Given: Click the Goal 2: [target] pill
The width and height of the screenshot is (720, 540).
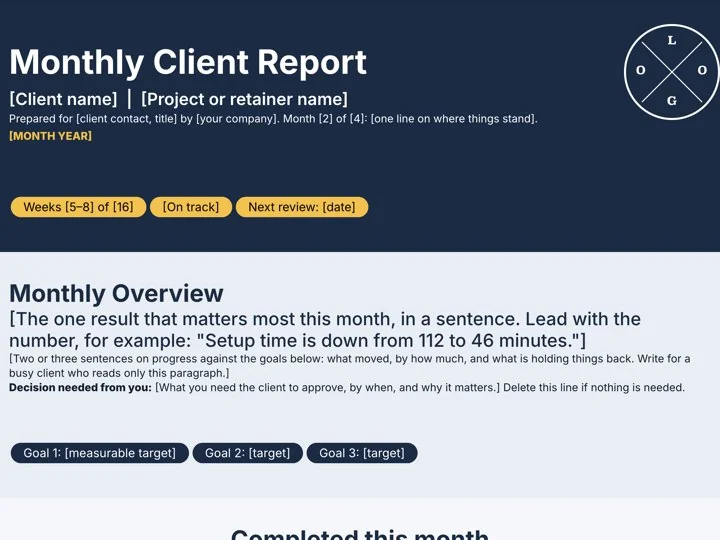Looking at the screenshot, I should 248,453.
